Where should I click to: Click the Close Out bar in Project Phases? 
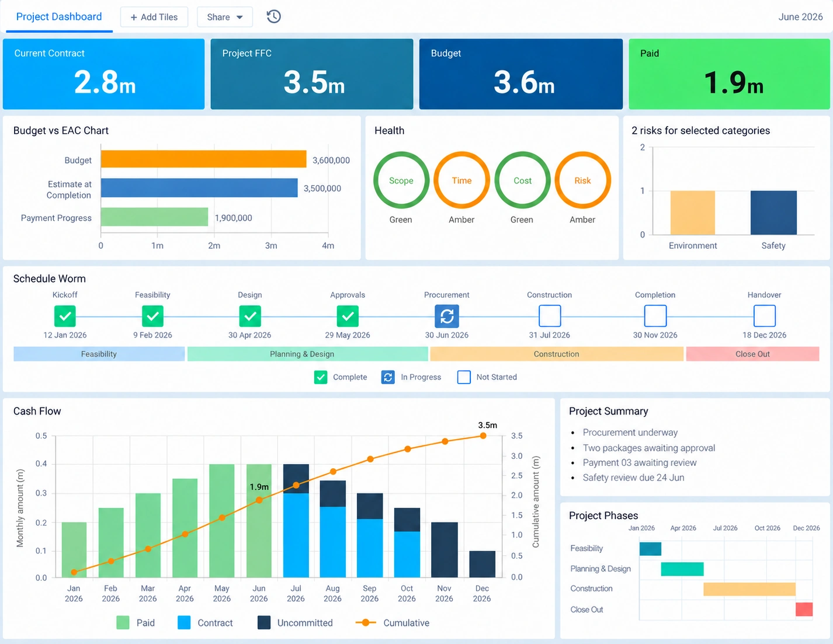(804, 610)
